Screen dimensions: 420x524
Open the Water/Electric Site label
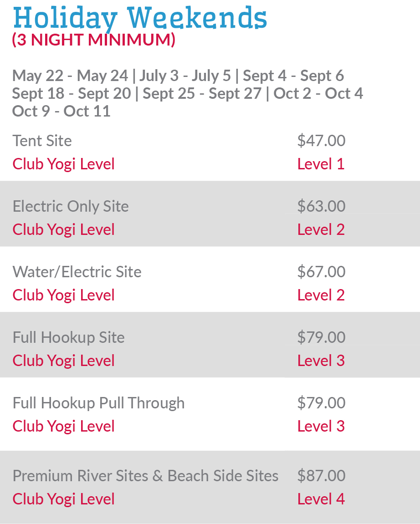click(x=77, y=272)
